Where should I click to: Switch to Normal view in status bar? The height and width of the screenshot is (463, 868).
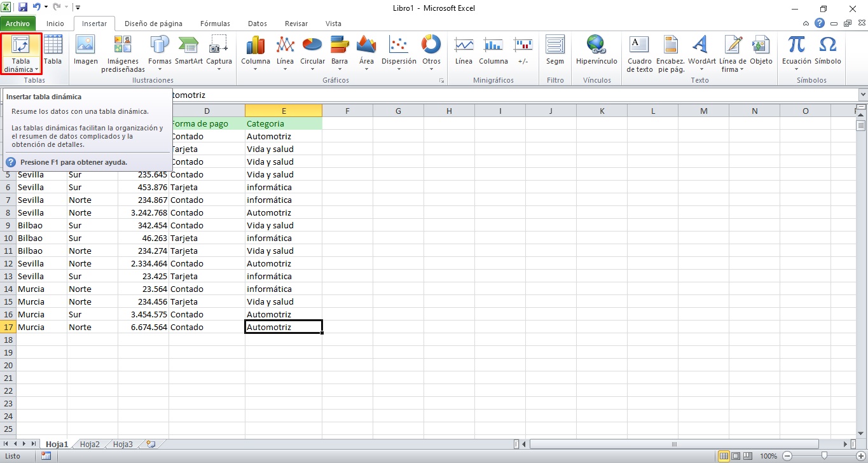tap(724, 456)
